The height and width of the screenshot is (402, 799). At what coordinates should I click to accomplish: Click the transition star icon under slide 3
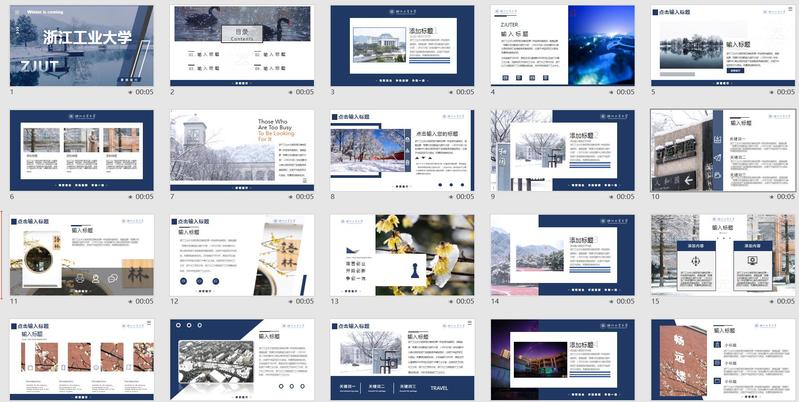[450, 92]
